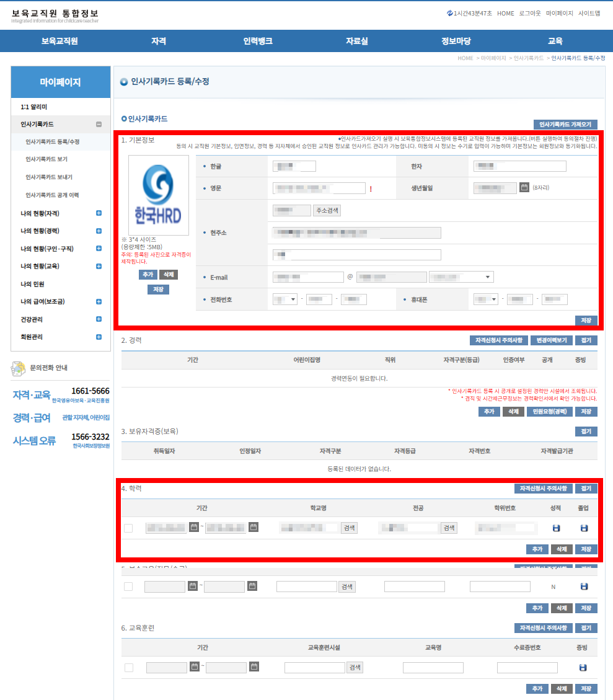Click the session timer icon at top

pyautogui.click(x=450, y=14)
